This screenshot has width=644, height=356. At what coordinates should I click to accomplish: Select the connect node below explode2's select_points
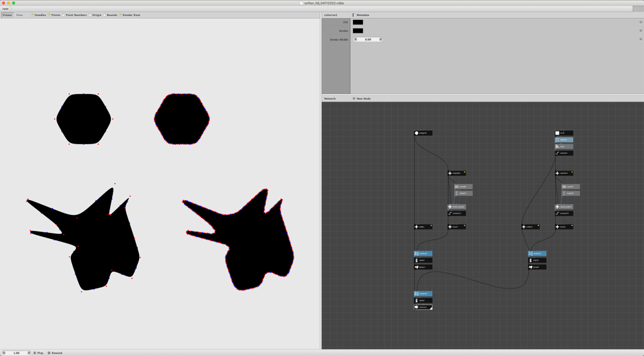point(457,213)
